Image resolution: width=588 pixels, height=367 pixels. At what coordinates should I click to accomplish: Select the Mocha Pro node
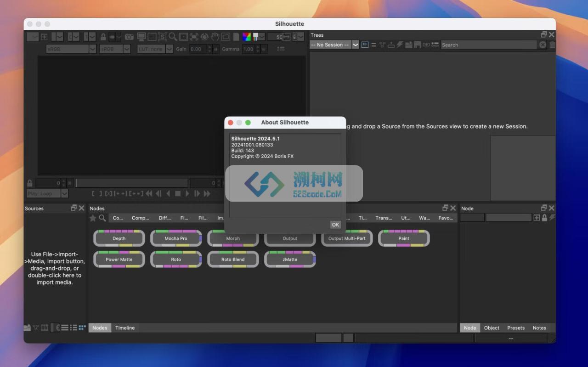pos(176,238)
